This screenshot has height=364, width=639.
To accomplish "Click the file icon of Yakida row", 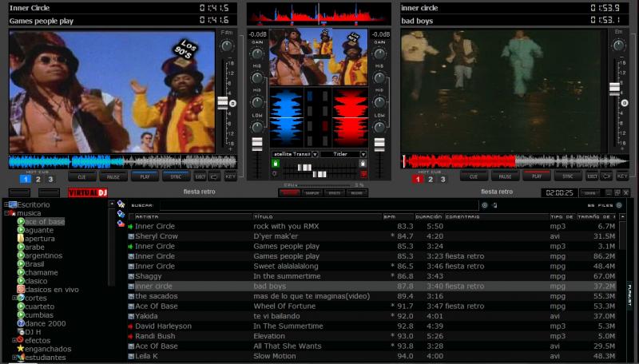I will coord(131,316).
